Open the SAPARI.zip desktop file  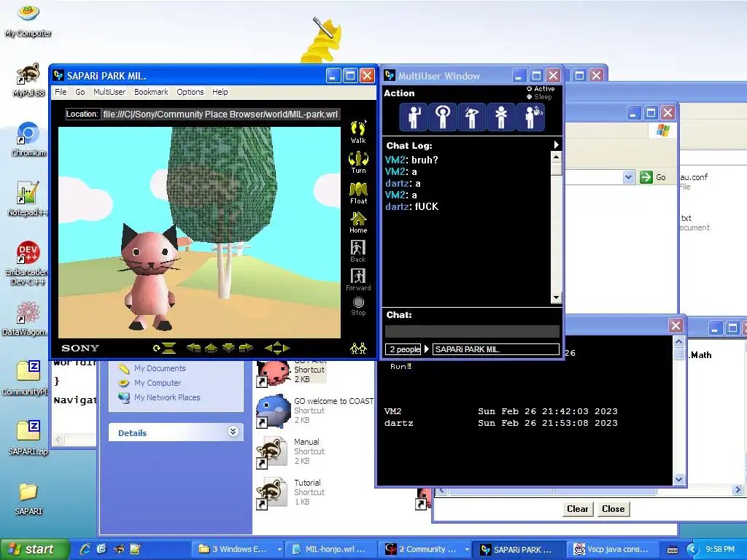point(28,437)
